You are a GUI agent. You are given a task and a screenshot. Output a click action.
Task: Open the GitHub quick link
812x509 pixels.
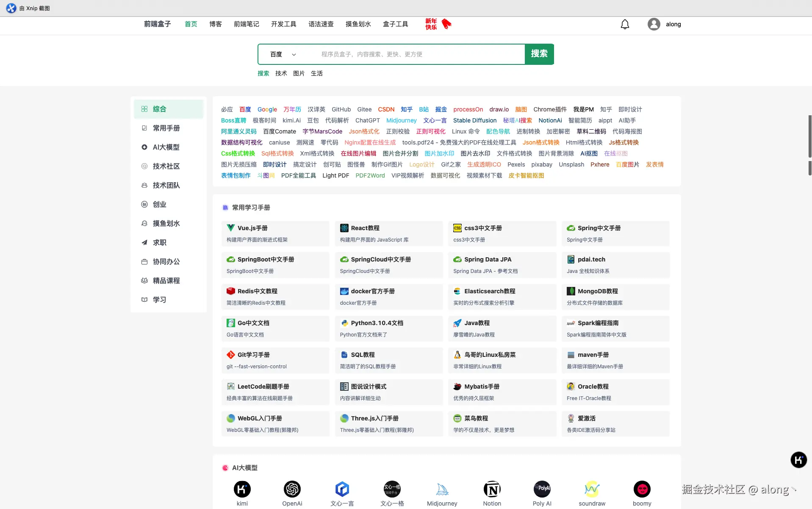pyautogui.click(x=341, y=109)
